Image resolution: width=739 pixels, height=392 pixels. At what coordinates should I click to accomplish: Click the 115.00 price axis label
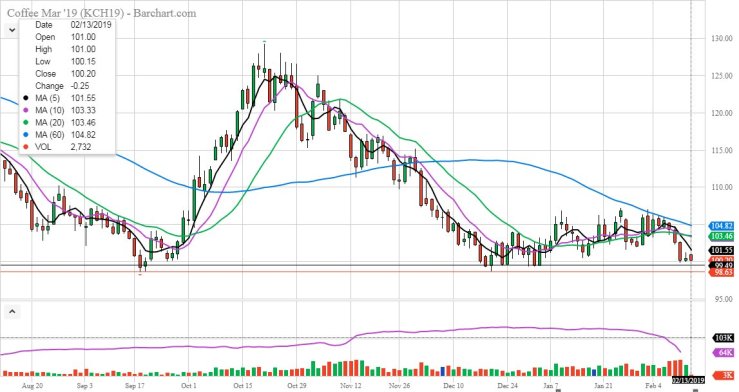[x=722, y=150]
